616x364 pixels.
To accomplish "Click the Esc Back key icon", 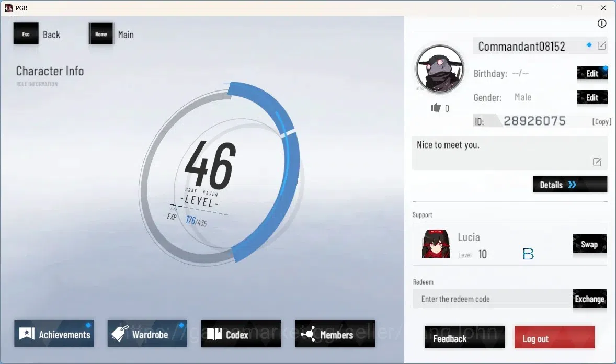I will 26,34.
